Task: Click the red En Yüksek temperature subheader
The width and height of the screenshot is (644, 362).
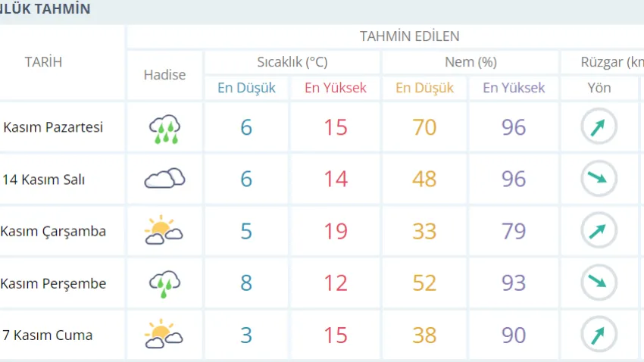Action: pos(336,88)
